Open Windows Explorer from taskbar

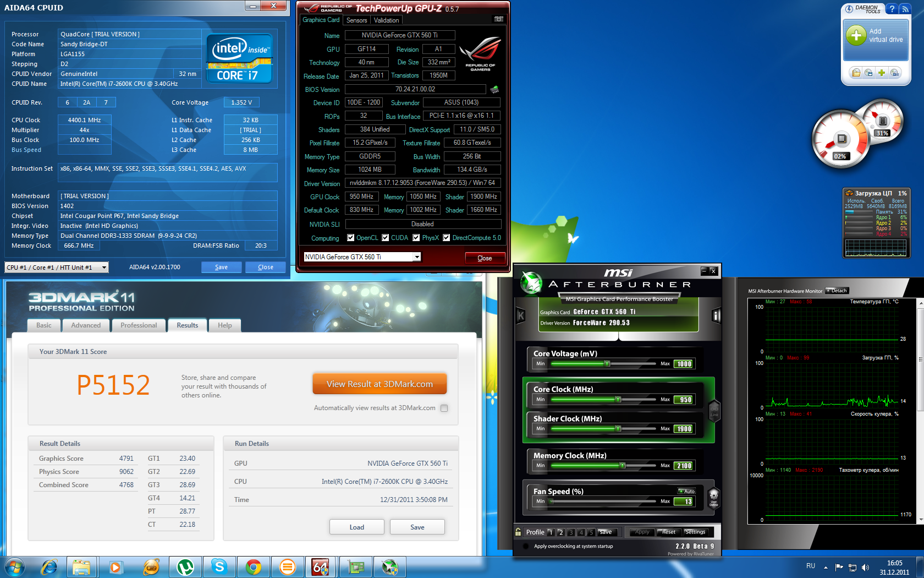point(81,567)
